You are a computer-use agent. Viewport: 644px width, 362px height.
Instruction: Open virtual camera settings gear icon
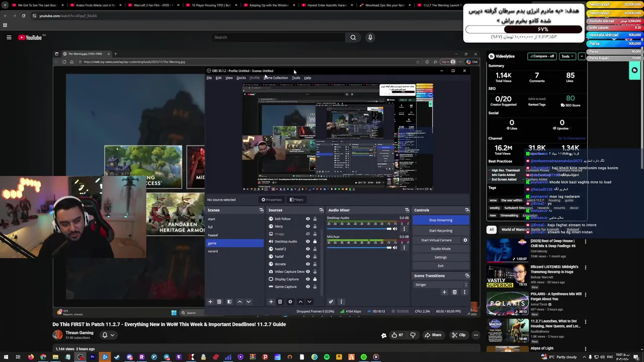click(465, 240)
